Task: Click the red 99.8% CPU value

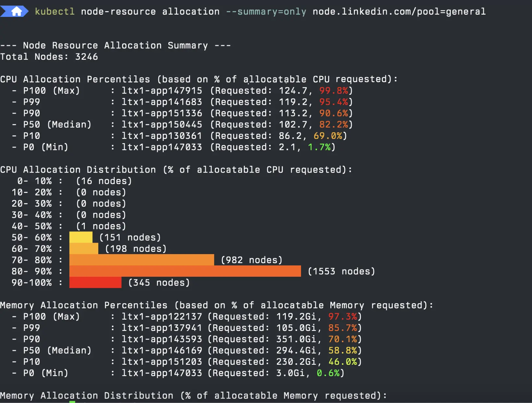Action: [x=333, y=91]
